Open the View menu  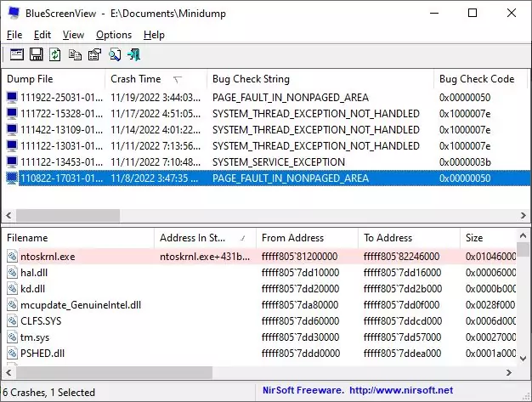coord(73,35)
